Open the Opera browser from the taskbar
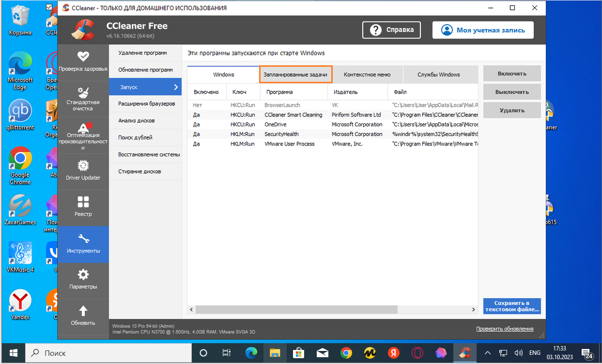This screenshot has width=602, height=364. pos(417,353)
